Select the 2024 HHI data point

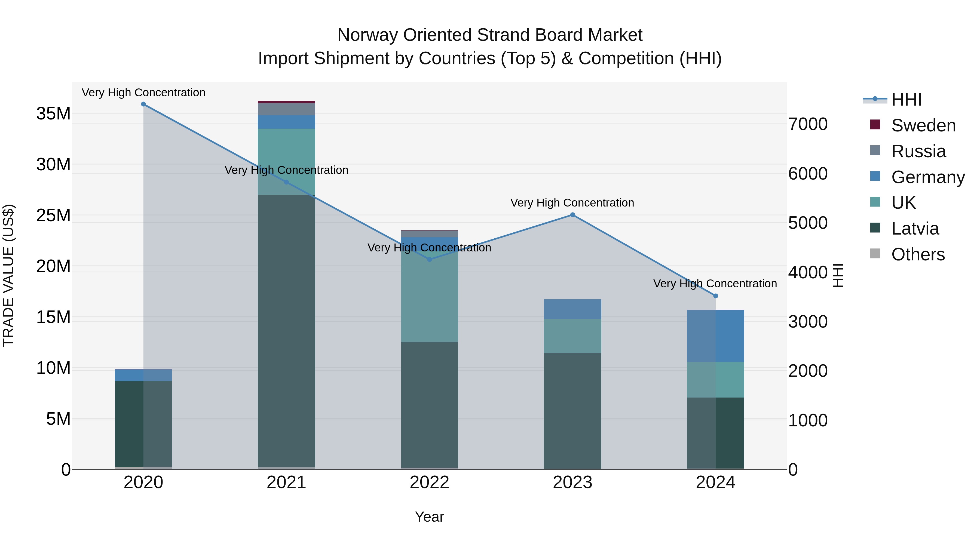click(716, 296)
